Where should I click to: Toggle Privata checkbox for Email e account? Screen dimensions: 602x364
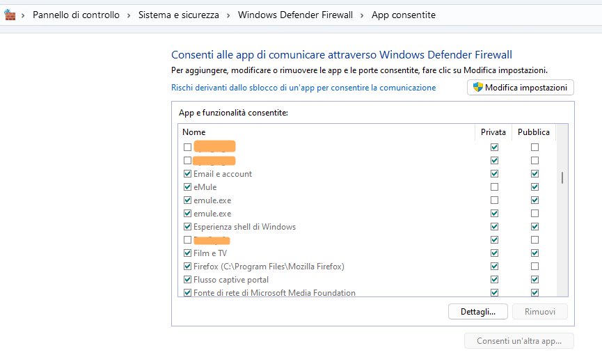coord(495,173)
